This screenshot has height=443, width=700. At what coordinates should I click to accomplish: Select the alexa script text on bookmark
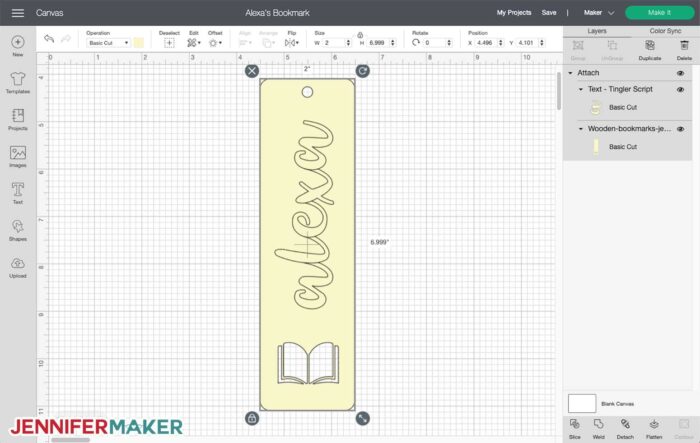click(305, 214)
